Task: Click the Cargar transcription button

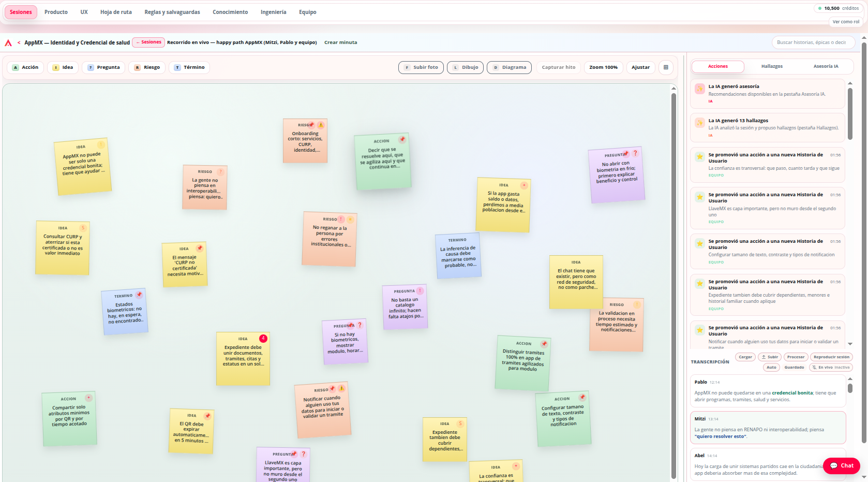Action: (745, 357)
